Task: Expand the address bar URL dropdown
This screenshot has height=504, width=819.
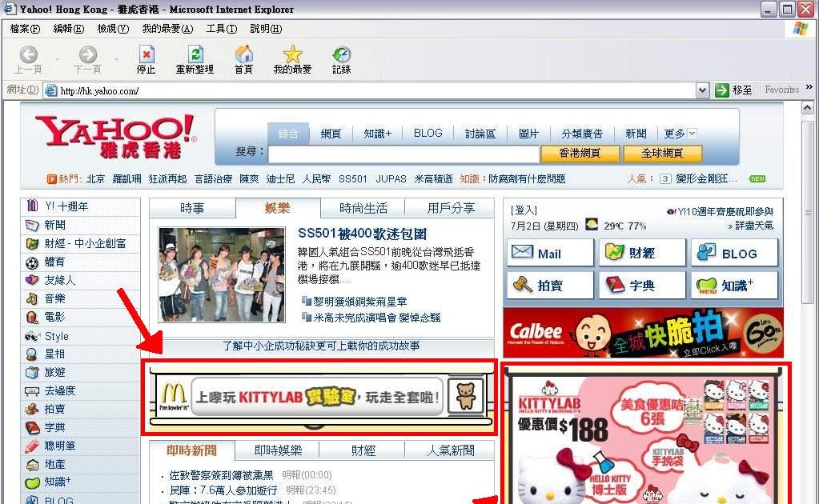Action: point(702,90)
